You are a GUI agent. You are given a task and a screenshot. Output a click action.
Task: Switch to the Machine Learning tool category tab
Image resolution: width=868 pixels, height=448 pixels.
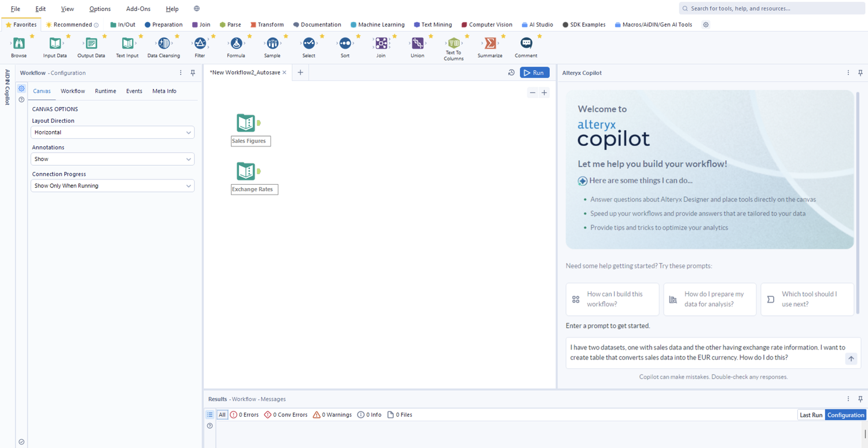[x=377, y=24]
